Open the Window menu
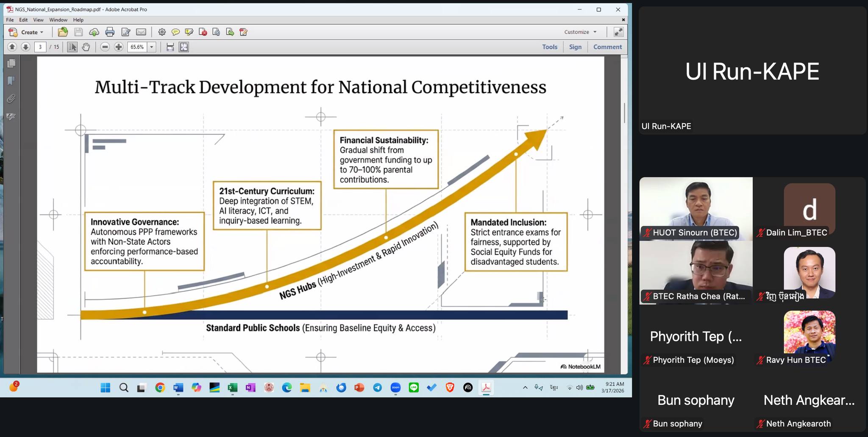This screenshot has height=437, width=868. tap(58, 20)
